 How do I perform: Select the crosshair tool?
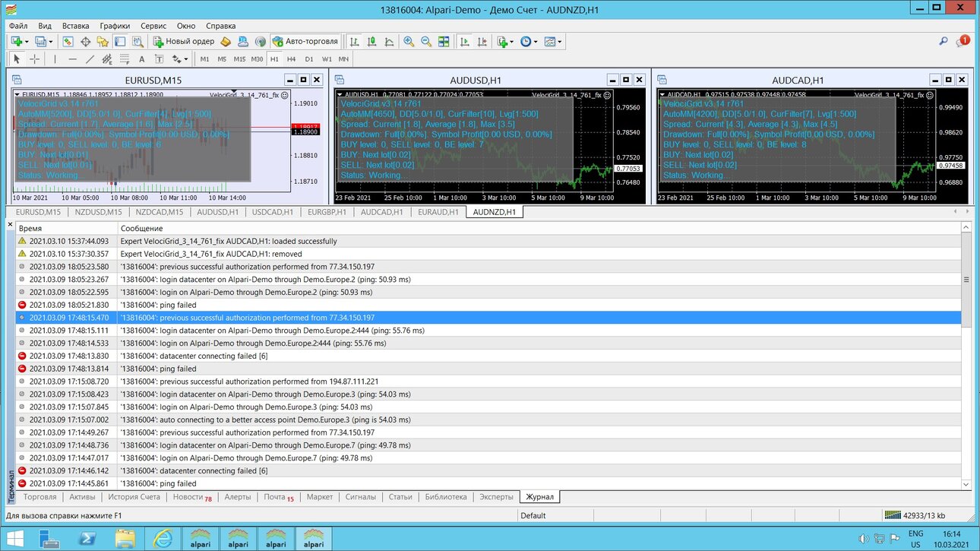34,59
